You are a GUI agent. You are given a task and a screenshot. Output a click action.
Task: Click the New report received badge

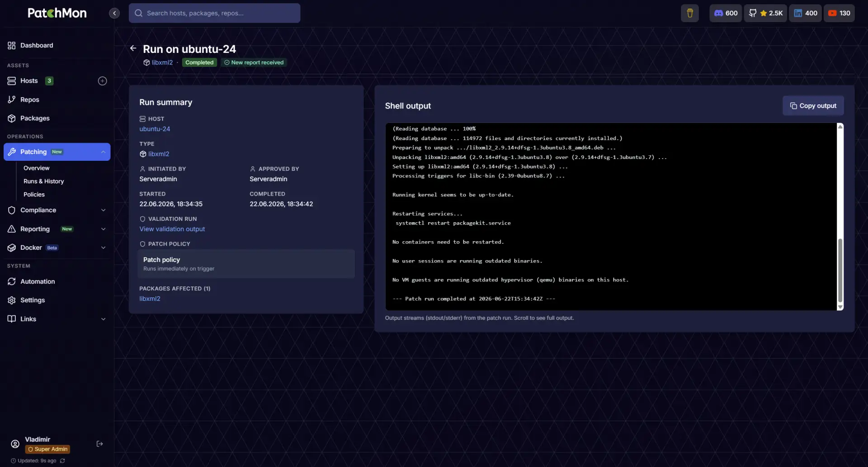254,63
